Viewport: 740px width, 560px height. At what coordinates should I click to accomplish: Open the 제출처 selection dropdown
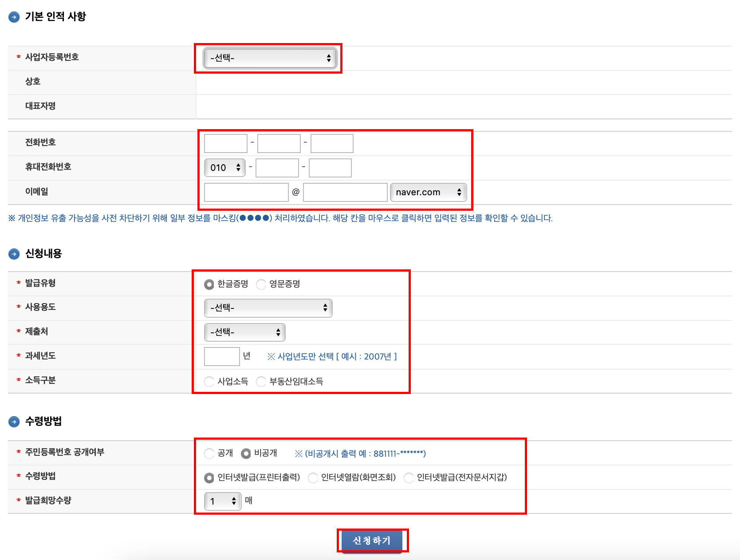coord(244,332)
